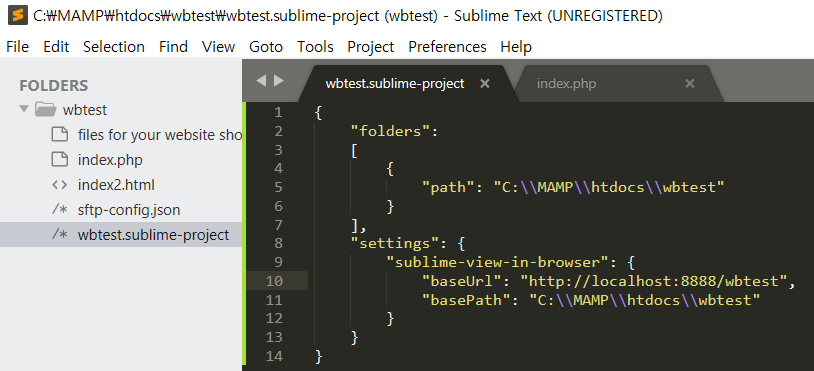Click the code icon beside index2.html
This screenshot has width=814, height=371.
(x=60, y=185)
